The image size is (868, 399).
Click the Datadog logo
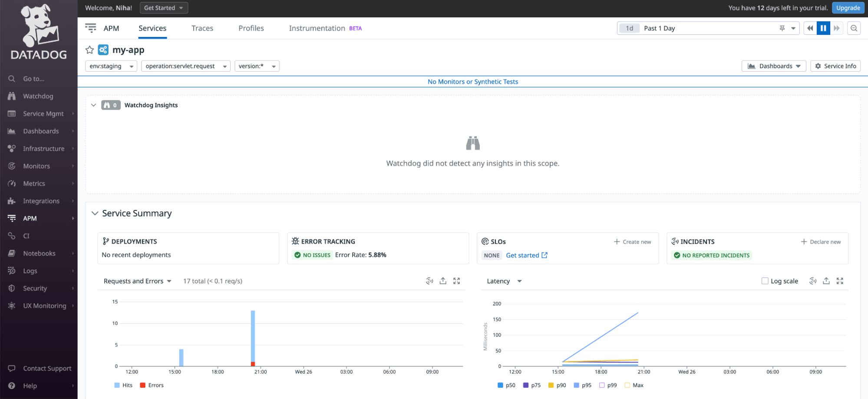(x=39, y=32)
